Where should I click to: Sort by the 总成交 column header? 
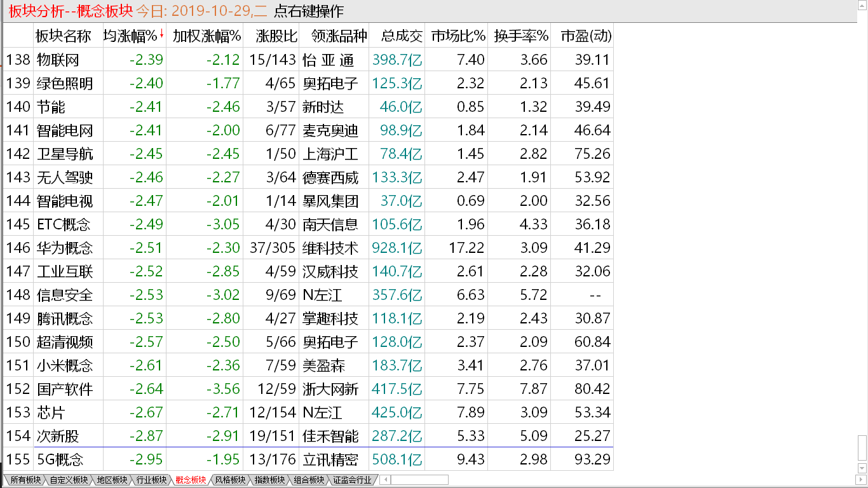click(402, 36)
